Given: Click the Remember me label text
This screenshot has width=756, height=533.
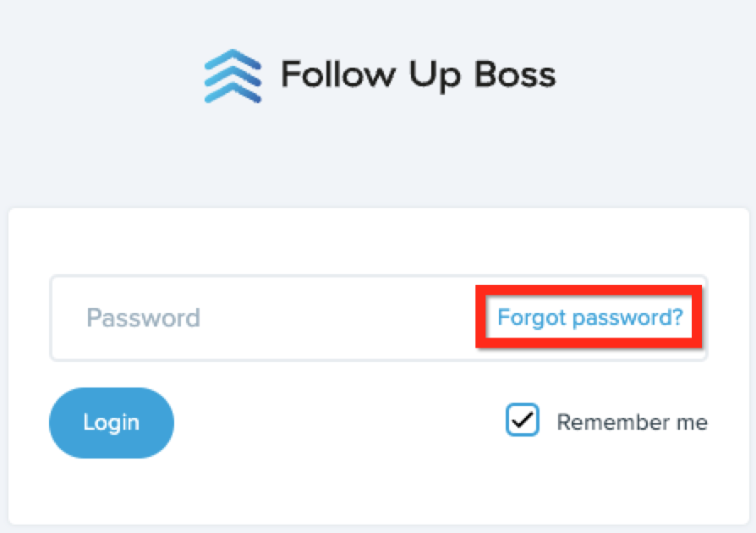Looking at the screenshot, I should (x=632, y=422).
